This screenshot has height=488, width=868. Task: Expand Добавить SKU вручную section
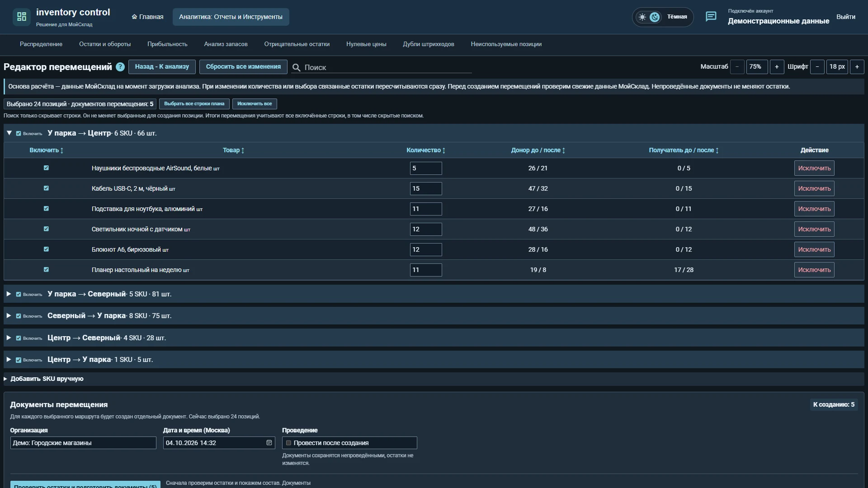coord(44,379)
